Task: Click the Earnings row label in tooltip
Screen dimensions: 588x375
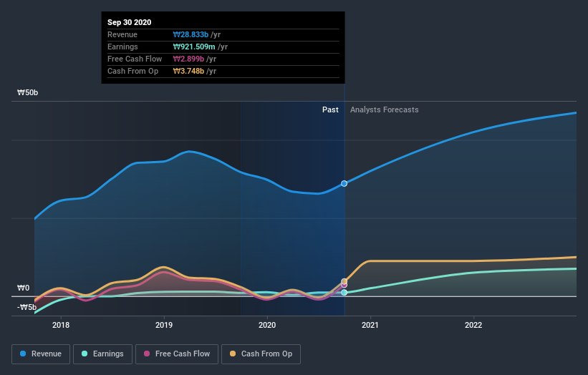Action: 122,47
